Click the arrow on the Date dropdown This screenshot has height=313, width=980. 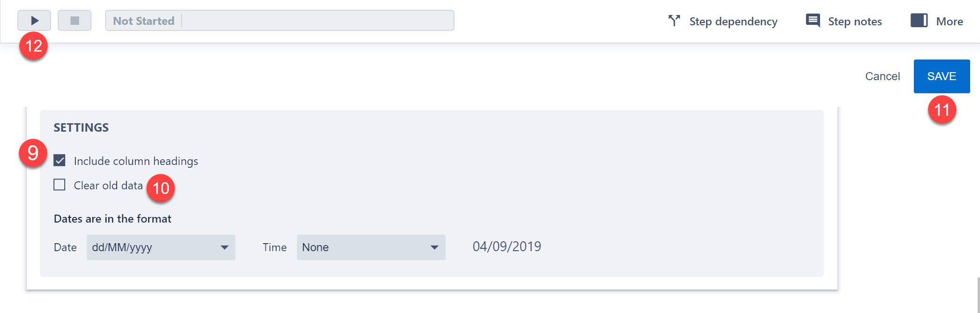(x=225, y=247)
